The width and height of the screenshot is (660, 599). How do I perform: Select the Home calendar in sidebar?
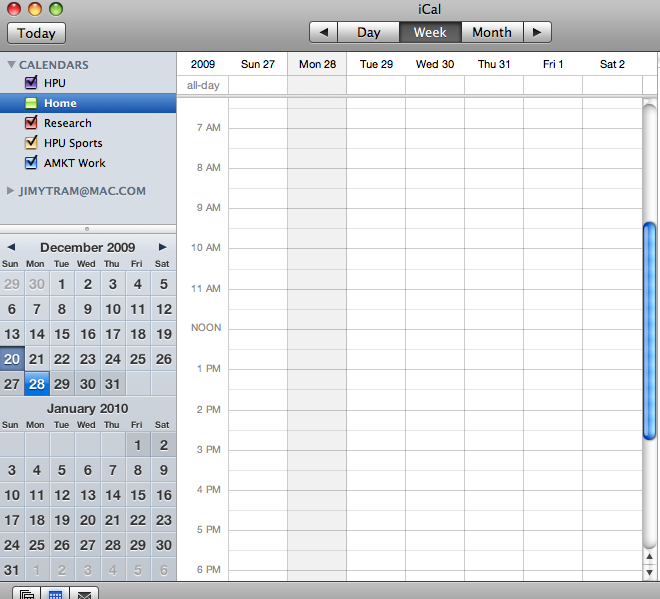click(60, 103)
